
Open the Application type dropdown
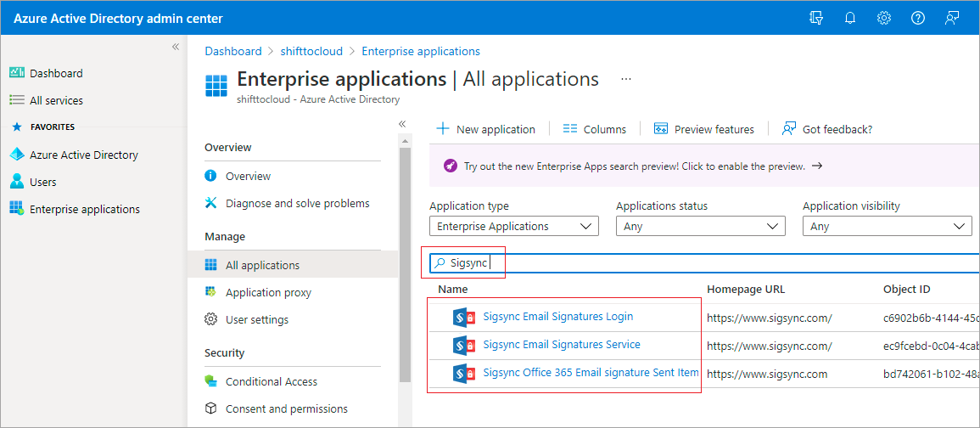[x=513, y=227]
